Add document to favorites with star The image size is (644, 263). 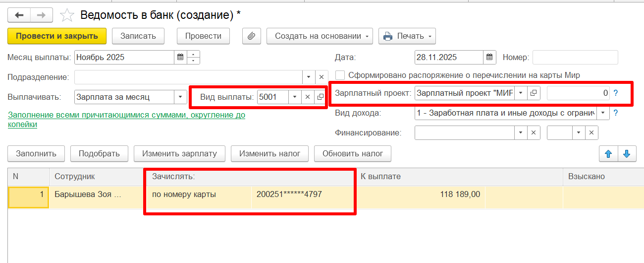coord(67,15)
